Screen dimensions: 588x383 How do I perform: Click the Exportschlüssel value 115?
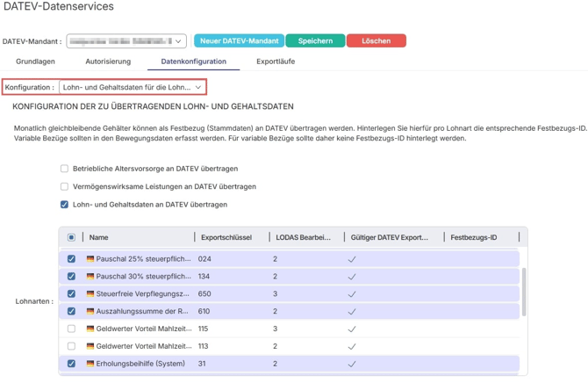tap(203, 329)
